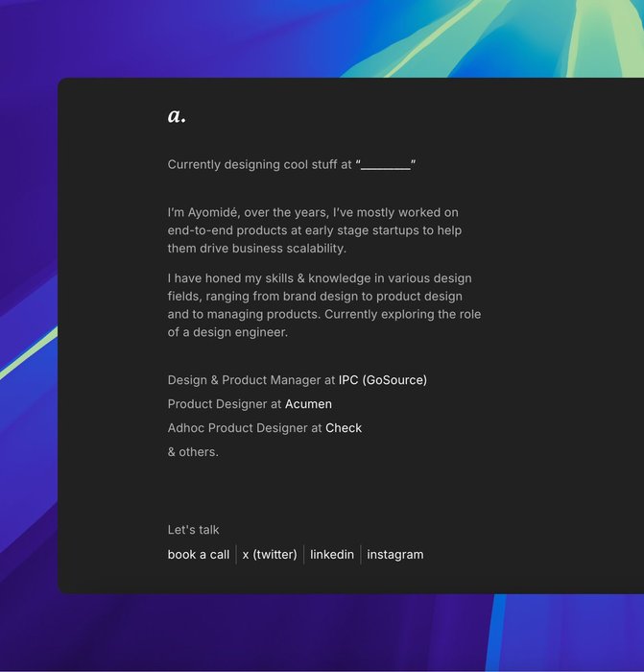The width and height of the screenshot is (644, 672).
Task: Click the "Product Designer at" label before Acumen
Action: [225, 404]
